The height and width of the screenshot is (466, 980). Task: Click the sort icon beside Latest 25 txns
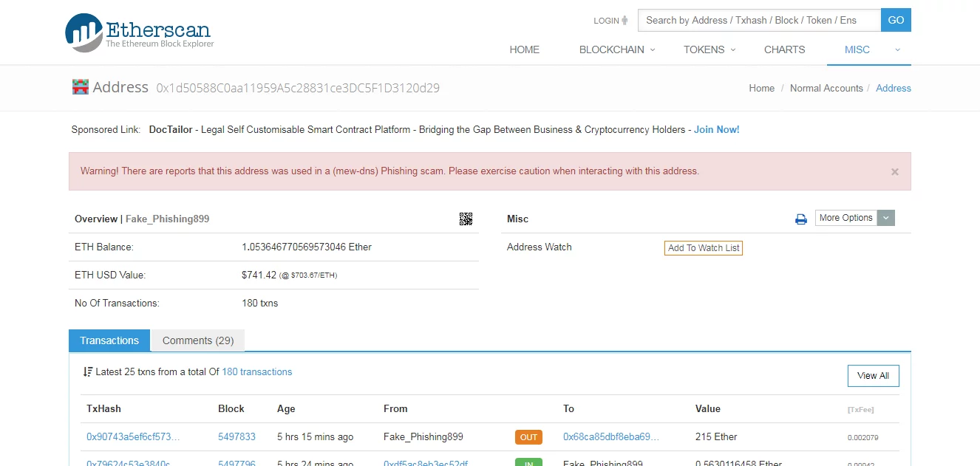(x=88, y=372)
